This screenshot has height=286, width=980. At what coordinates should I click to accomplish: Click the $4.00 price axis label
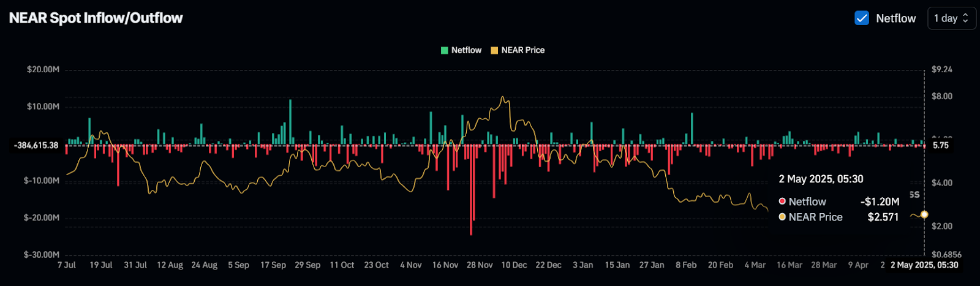click(942, 183)
